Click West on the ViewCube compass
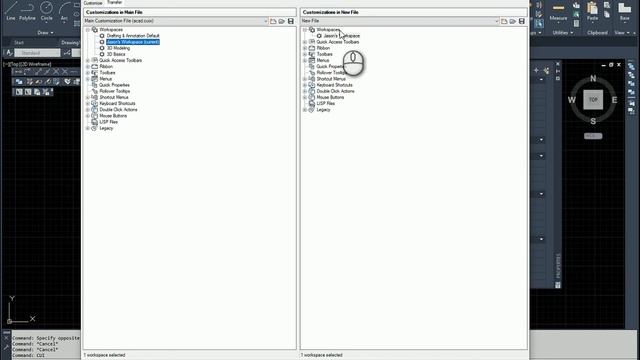Viewport: 640px width, 360px height. coord(572,100)
